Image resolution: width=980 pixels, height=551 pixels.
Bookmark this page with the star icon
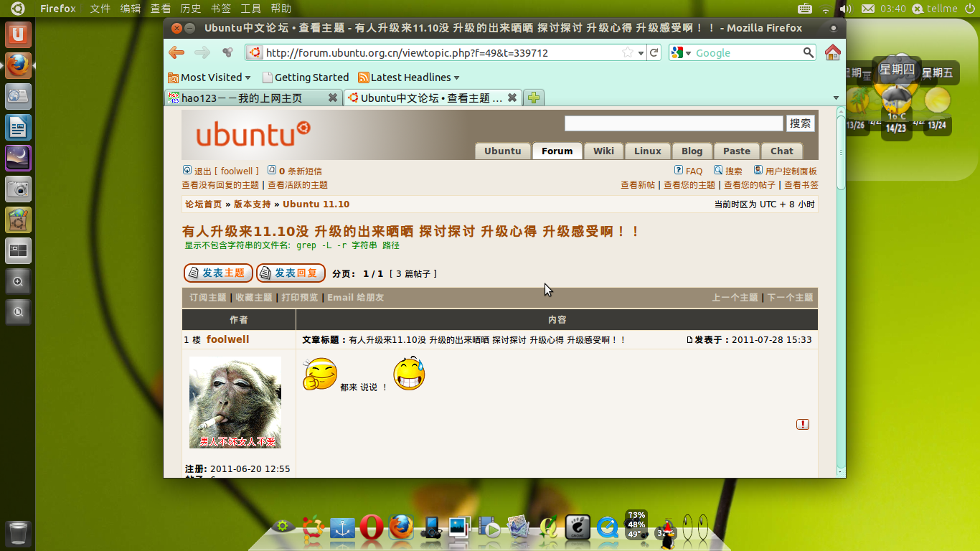point(628,52)
